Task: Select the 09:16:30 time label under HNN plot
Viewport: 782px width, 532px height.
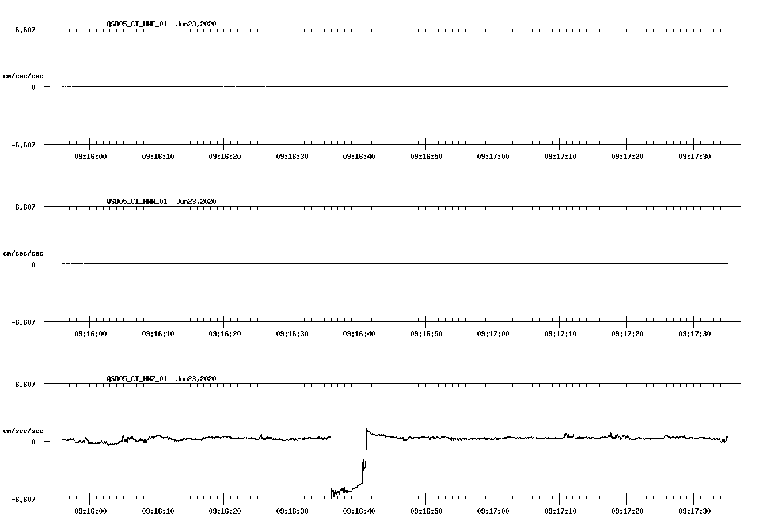Action: click(291, 334)
